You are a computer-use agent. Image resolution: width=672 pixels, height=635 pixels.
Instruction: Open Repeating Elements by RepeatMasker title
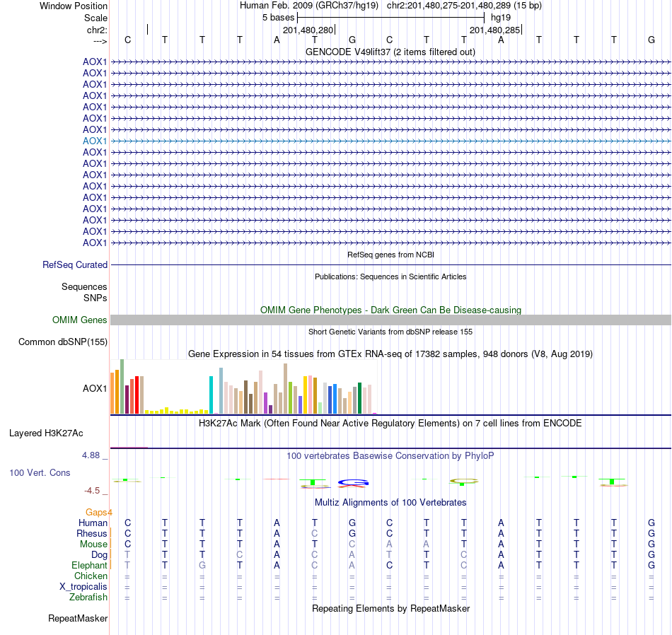pos(391,608)
